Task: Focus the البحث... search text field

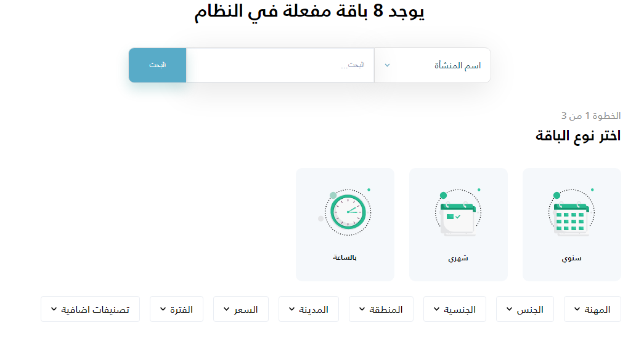Action: click(x=280, y=65)
